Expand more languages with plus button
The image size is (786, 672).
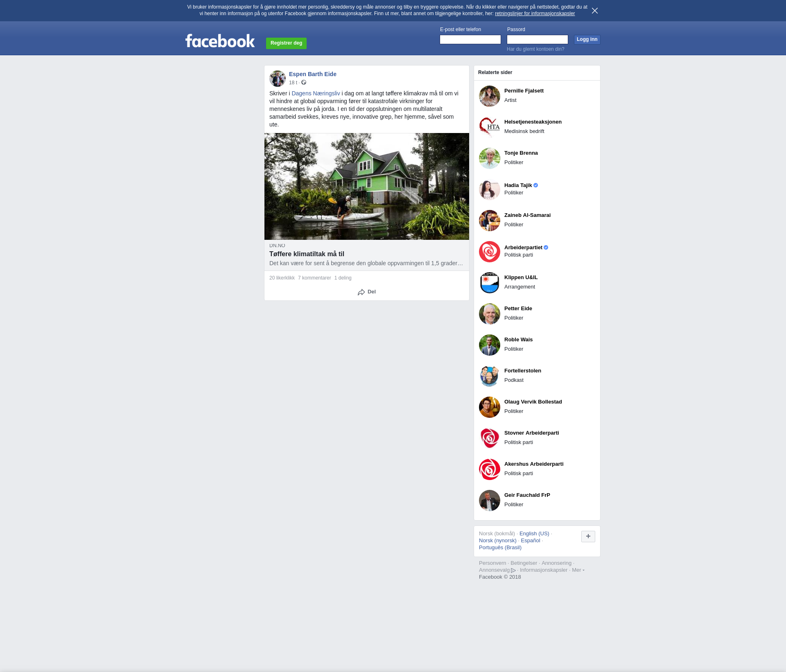click(588, 537)
